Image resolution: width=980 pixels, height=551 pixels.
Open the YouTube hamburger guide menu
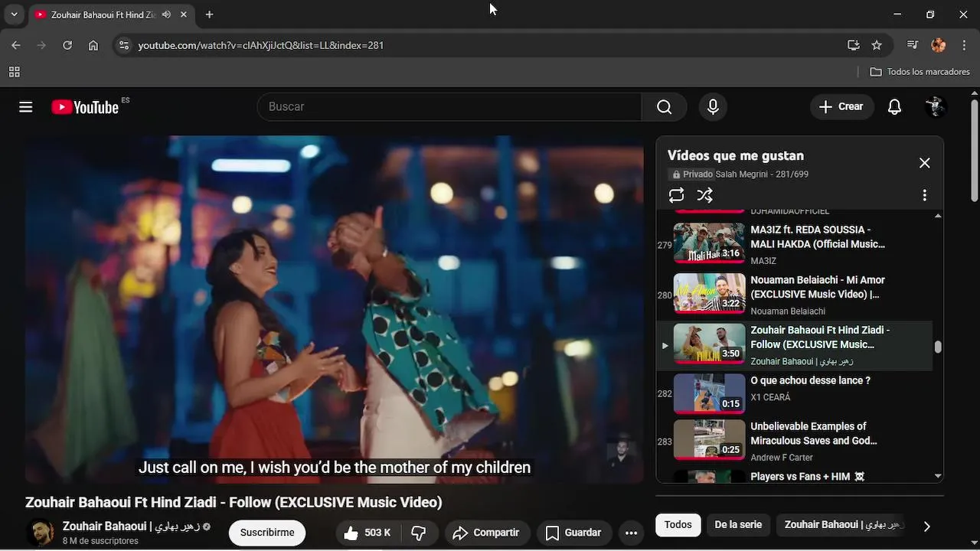pos(26,107)
